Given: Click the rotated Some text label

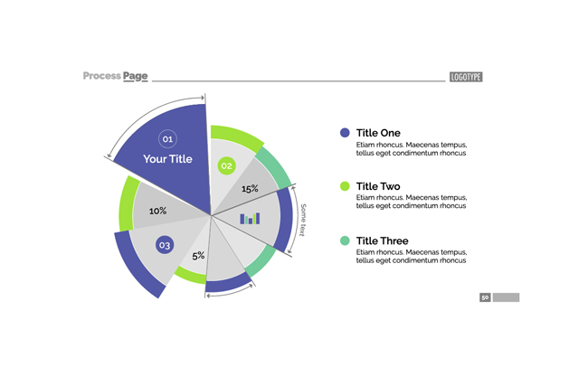Looking at the screenshot, I should point(303,220).
